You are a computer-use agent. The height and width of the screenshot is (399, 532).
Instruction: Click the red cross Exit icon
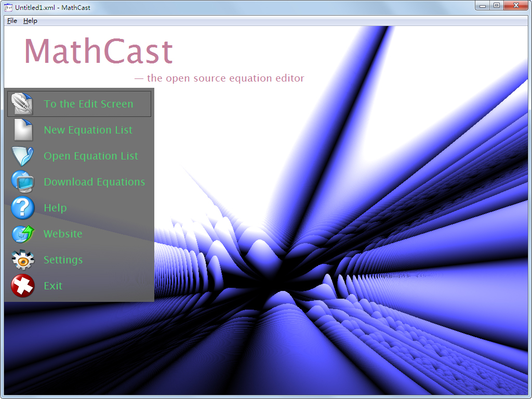22,286
